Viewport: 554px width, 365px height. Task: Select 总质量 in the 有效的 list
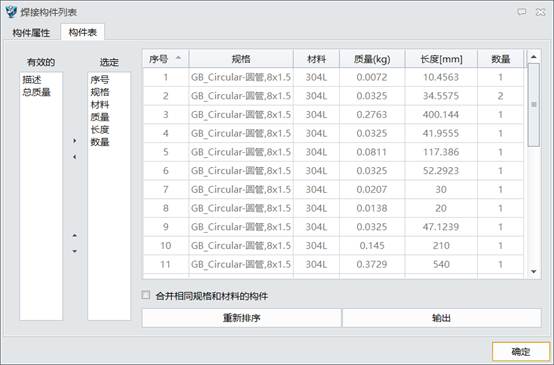coord(36,92)
